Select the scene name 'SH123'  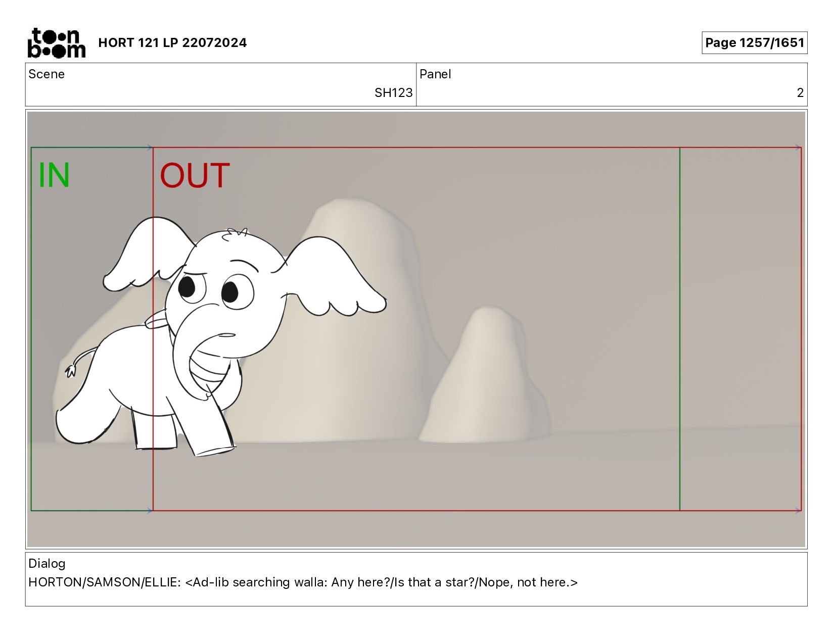coord(393,93)
